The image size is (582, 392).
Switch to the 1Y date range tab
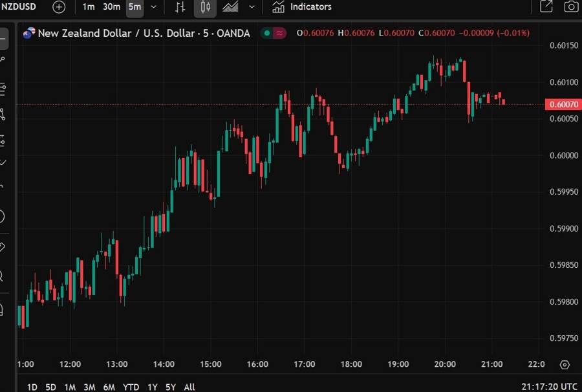[x=152, y=387]
